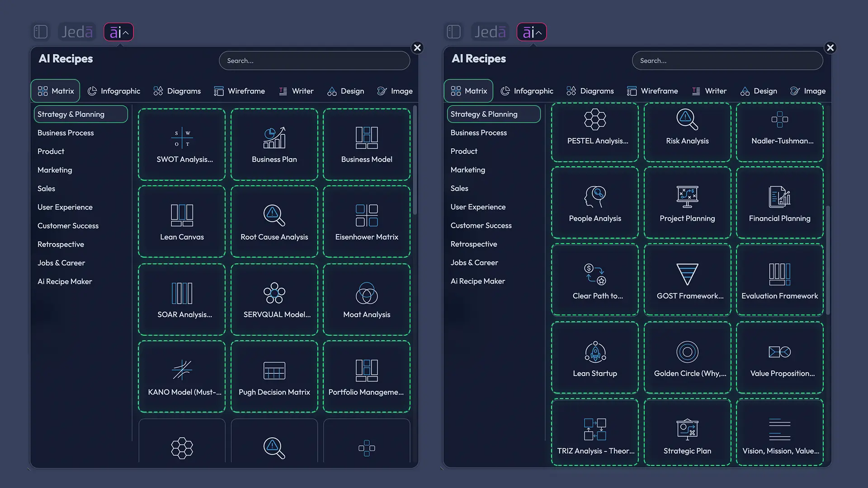Open the Risk Analysis recipe in right panel
The width and height of the screenshot is (868, 488).
click(687, 132)
